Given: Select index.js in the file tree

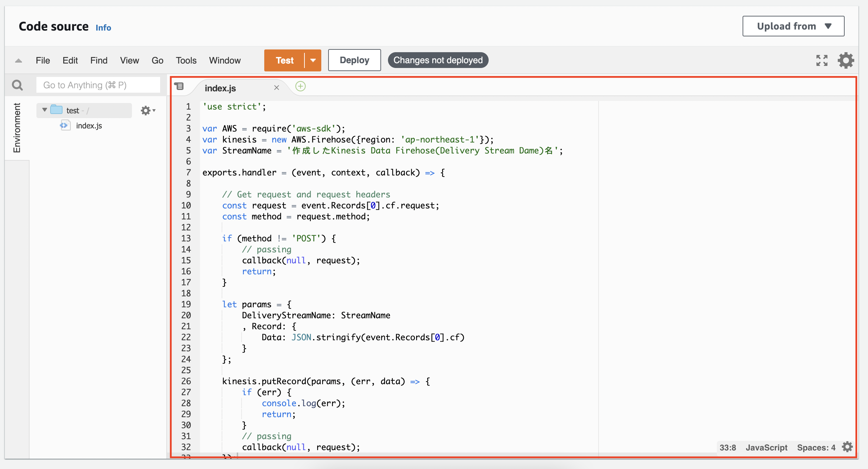Looking at the screenshot, I should click(x=89, y=126).
